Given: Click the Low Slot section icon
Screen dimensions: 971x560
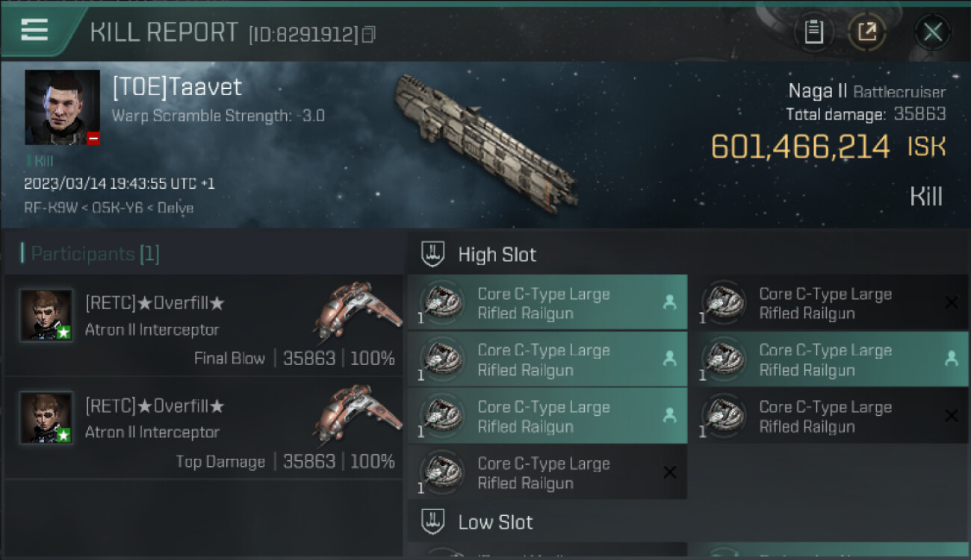Looking at the screenshot, I should (434, 522).
